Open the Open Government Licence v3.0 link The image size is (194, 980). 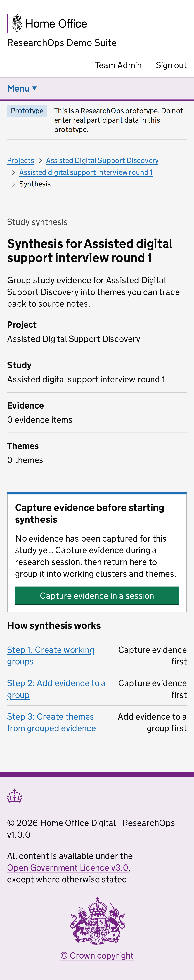click(x=68, y=867)
